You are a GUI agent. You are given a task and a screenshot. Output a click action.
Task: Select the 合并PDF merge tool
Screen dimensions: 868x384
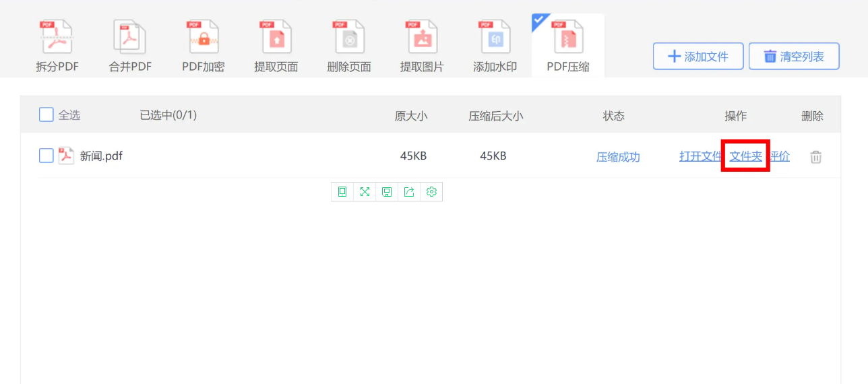pyautogui.click(x=130, y=46)
